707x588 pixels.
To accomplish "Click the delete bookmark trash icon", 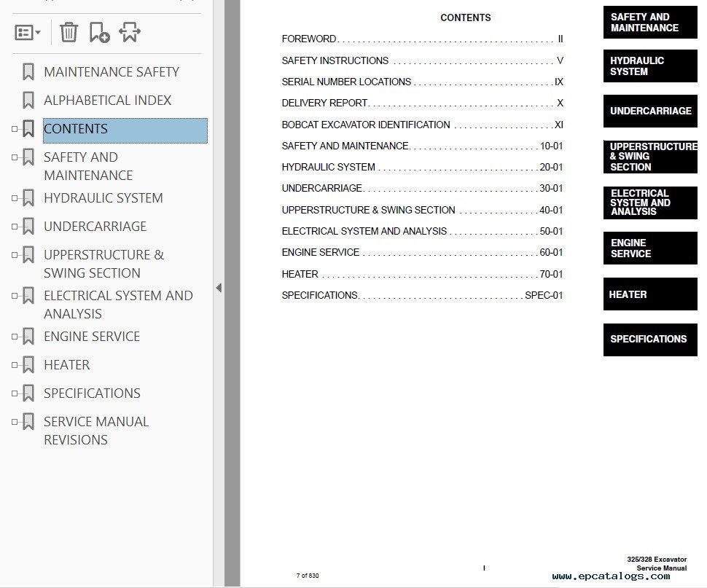I will [68, 32].
